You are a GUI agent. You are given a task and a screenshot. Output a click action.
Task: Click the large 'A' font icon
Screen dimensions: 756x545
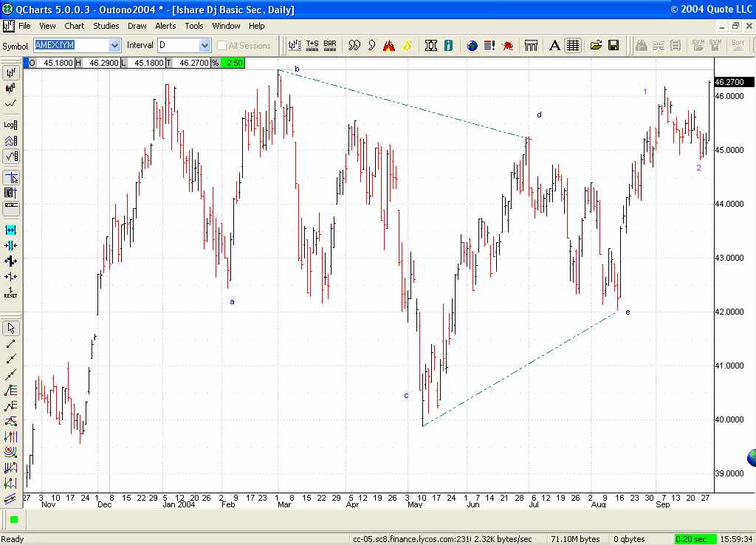click(554, 45)
